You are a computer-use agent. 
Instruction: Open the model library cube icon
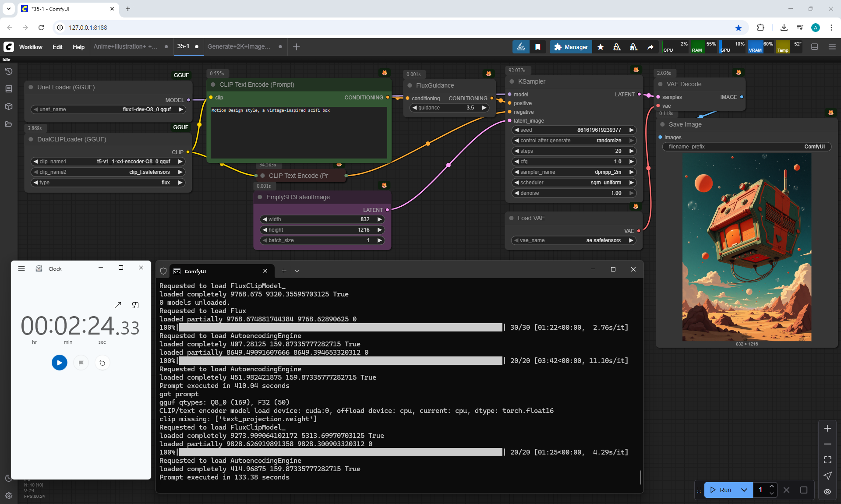pyautogui.click(x=8, y=106)
